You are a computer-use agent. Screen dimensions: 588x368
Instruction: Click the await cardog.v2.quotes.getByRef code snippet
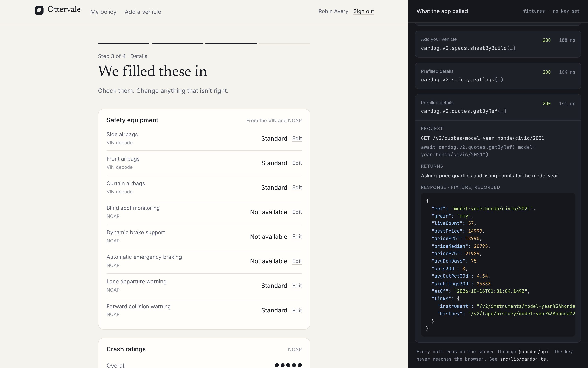click(478, 151)
